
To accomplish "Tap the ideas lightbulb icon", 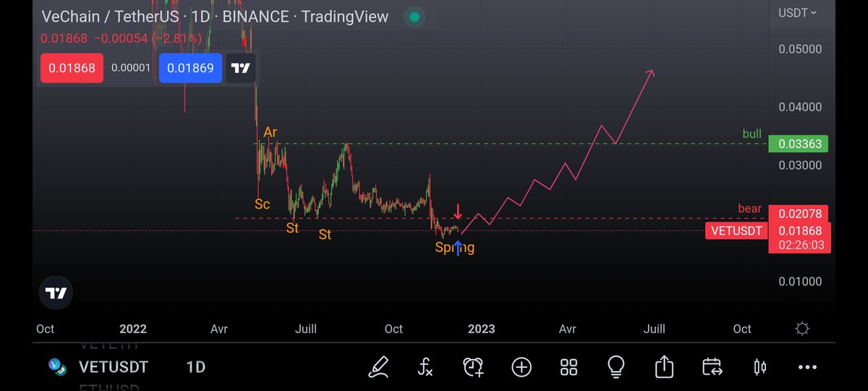I will coord(616,367).
